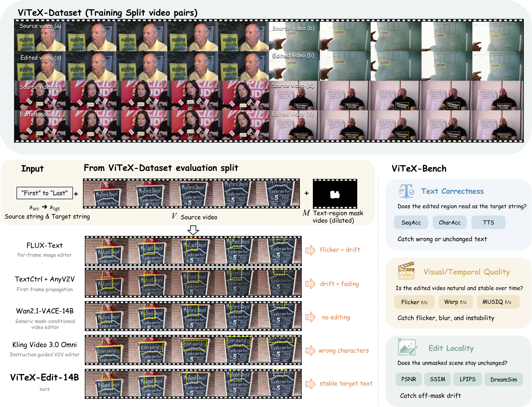Image resolution: width=532 pixels, height=407 pixels.
Task: Click the 'ViTeX-Bench' title
Action: pos(419,169)
